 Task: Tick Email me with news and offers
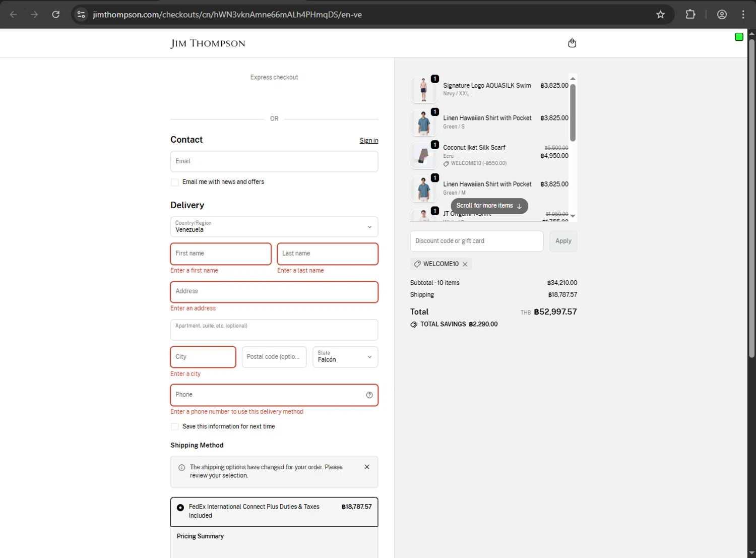(175, 182)
